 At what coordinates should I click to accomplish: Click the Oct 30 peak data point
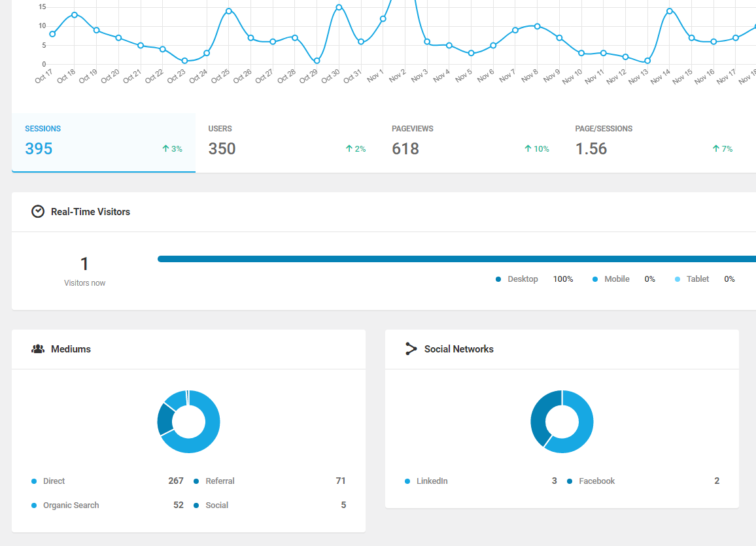click(339, 7)
